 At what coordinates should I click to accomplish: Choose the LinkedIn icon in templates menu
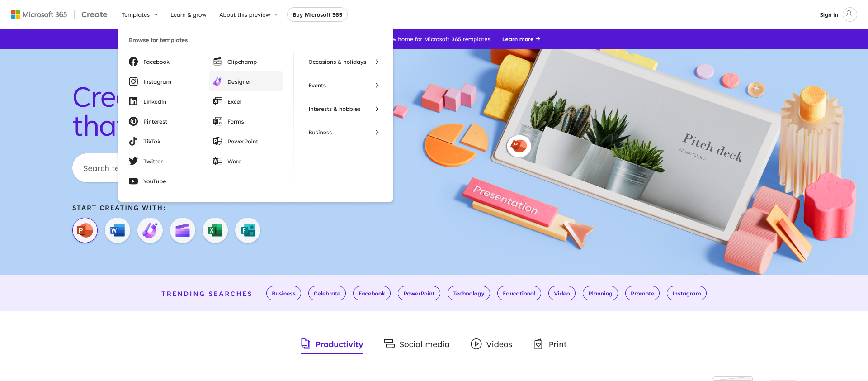coord(133,101)
